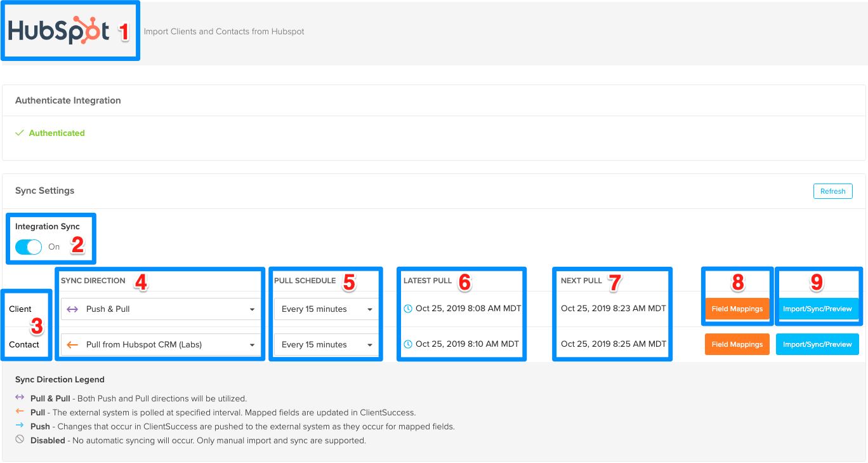Viewport: 868px width, 463px height.
Task: Click the purple double-arrow icon in the legend
Action: coord(20,398)
